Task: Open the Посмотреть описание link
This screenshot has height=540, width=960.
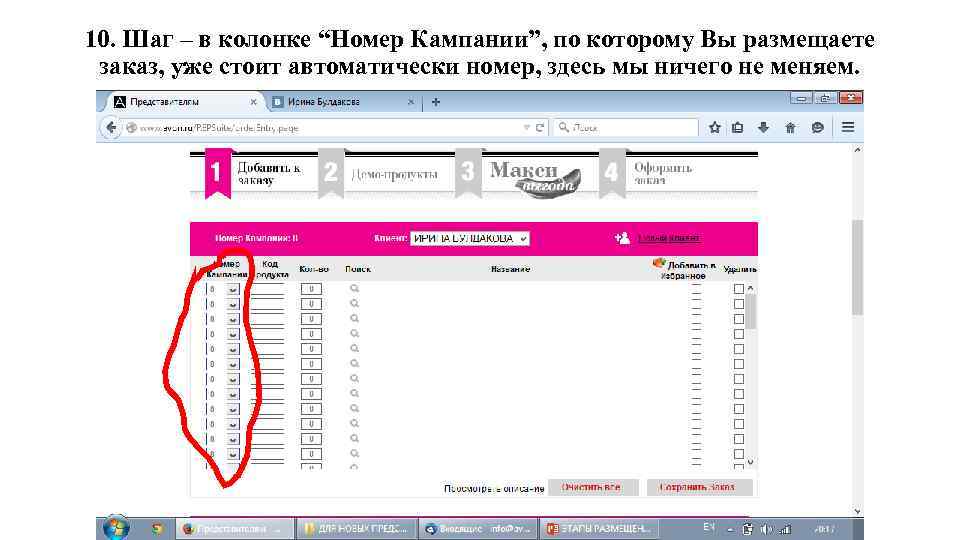Action: pyautogui.click(x=493, y=489)
